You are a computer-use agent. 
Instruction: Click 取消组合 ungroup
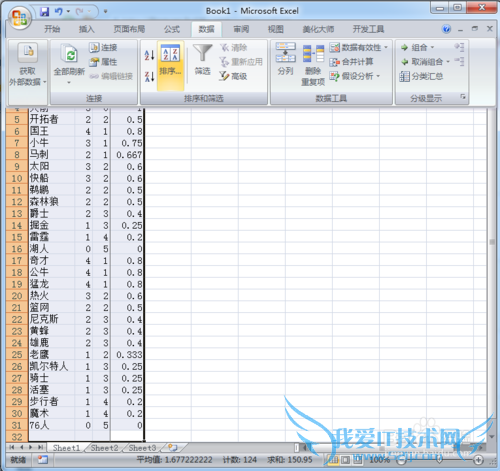(x=422, y=62)
